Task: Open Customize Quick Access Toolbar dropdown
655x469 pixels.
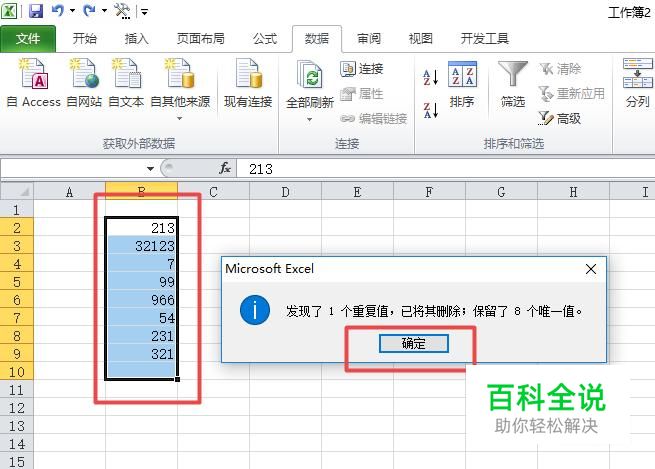Action: 144,12
